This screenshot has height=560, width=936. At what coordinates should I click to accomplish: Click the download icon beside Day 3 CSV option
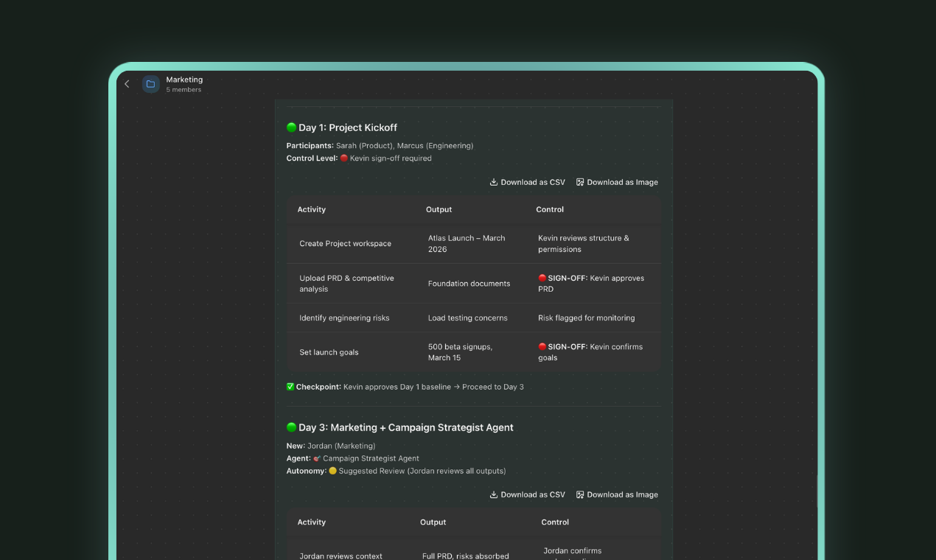click(x=493, y=494)
